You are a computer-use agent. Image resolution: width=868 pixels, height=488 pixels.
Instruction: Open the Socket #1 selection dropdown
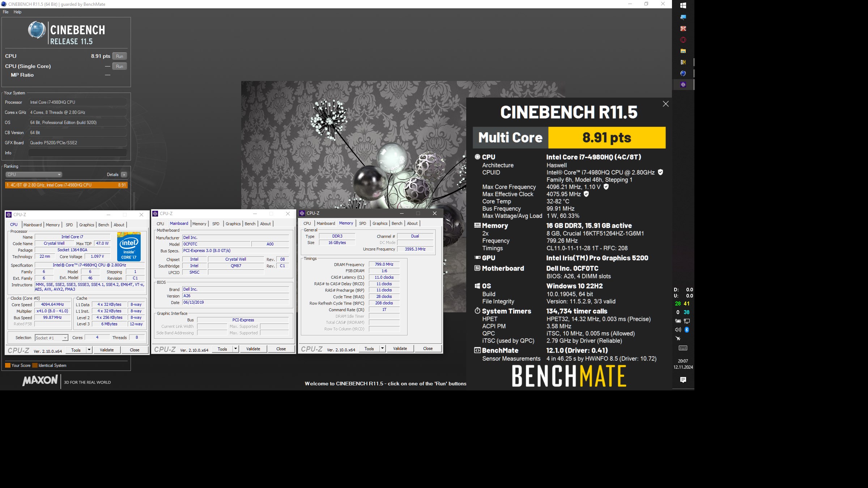[51, 338]
